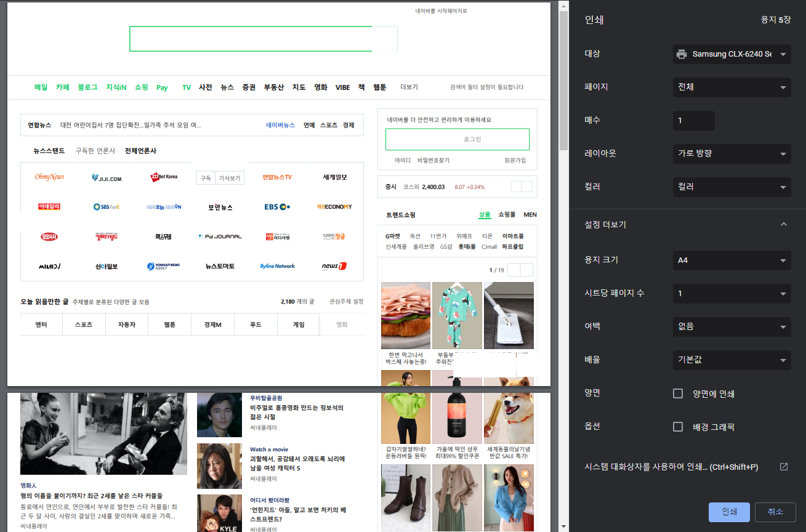The image size is (806, 532).
Task: Click the 매수 copies input field
Action: pyautogui.click(x=694, y=120)
